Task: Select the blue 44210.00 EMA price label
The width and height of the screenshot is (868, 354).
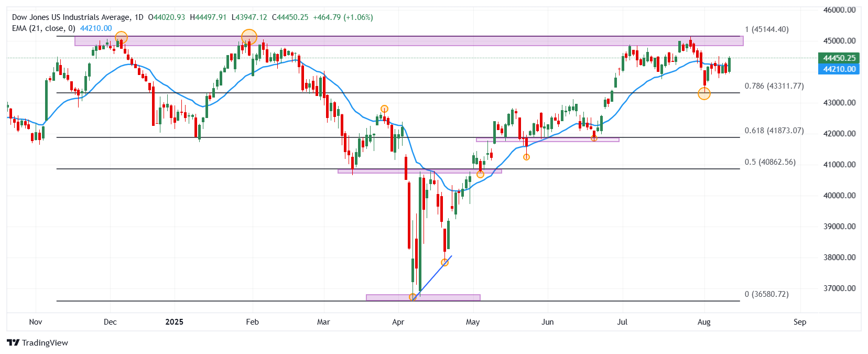Action: point(839,69)
